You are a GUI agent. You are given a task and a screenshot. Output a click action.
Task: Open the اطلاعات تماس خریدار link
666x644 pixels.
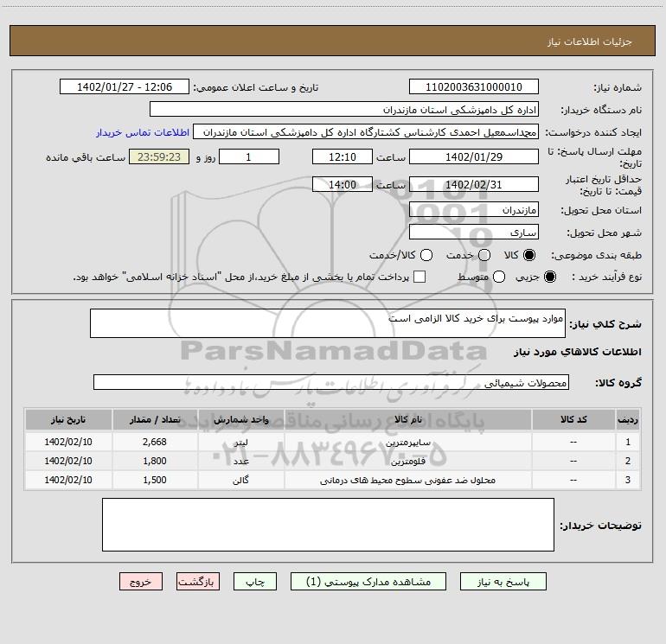143,132
